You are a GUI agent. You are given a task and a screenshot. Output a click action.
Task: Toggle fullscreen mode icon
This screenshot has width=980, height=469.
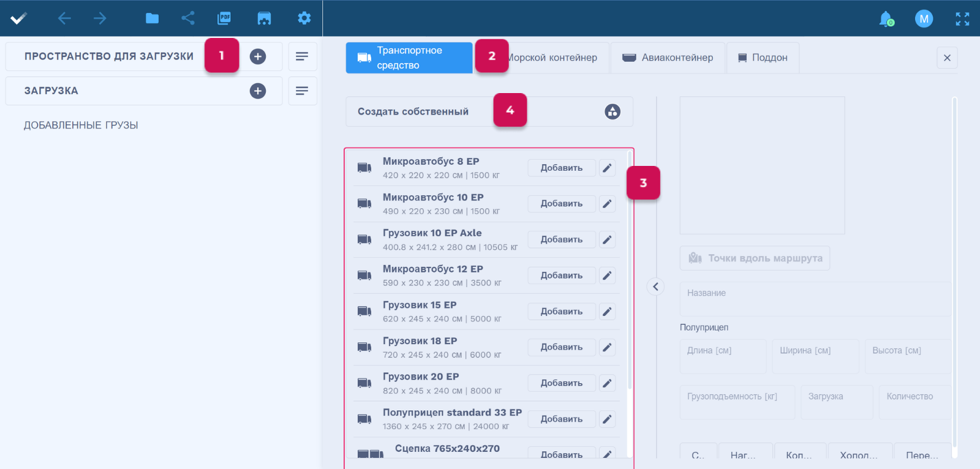pos(962,19)
